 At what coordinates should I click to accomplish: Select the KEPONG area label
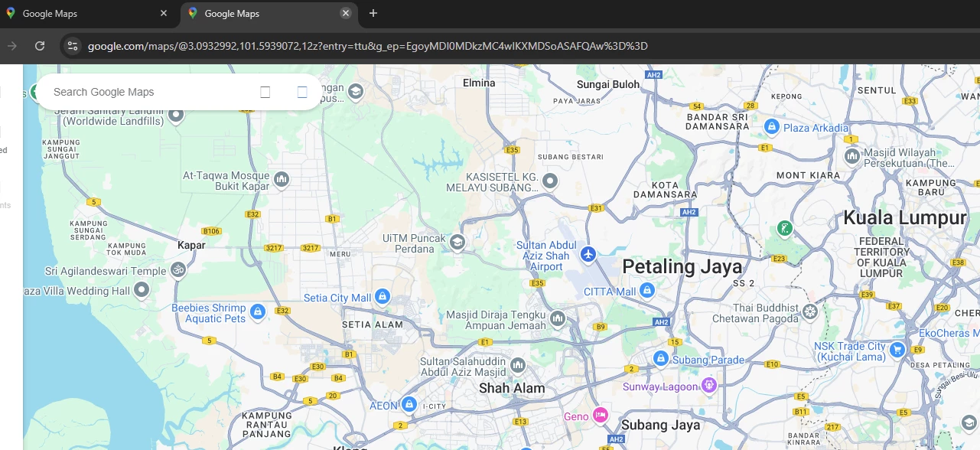click(786, 96)
